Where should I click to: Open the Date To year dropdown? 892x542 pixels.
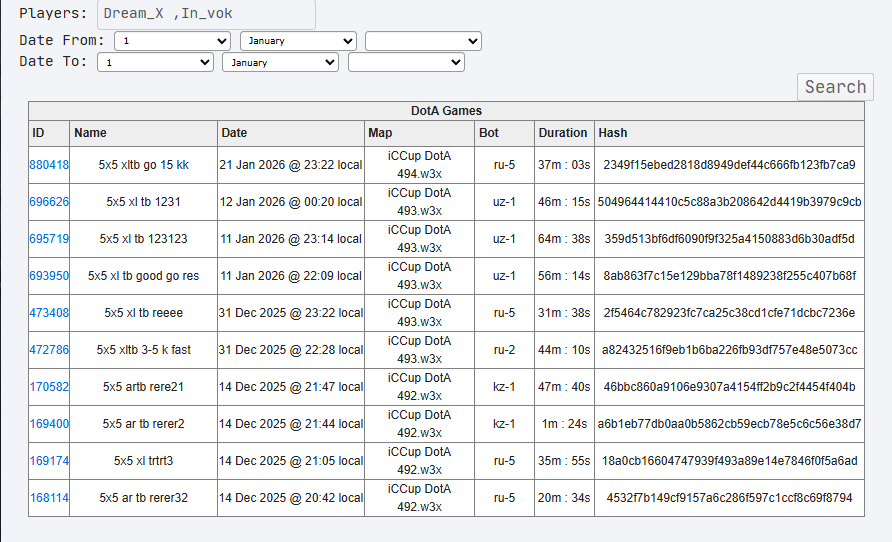[x=406, y=63]
